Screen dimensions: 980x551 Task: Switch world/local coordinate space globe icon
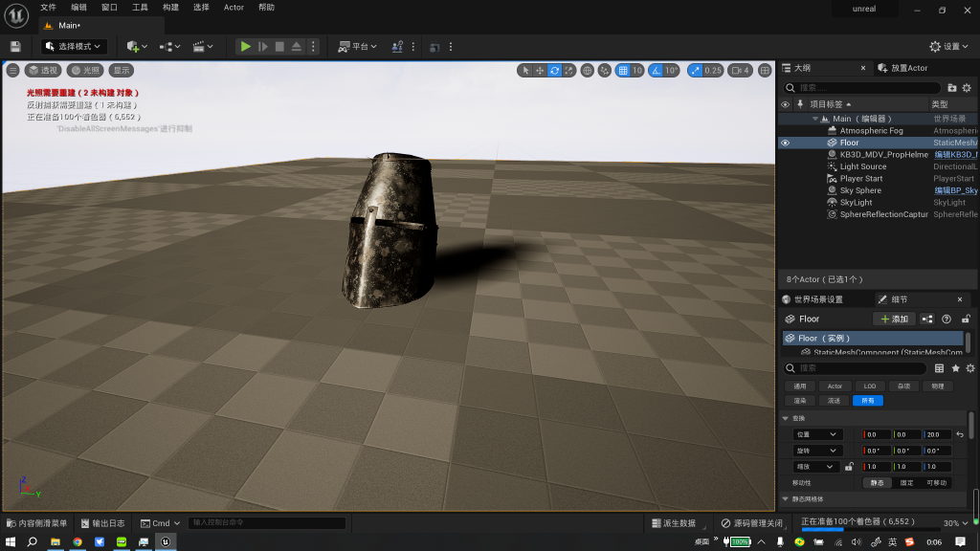pyautogui.click(x=587, y=71)
